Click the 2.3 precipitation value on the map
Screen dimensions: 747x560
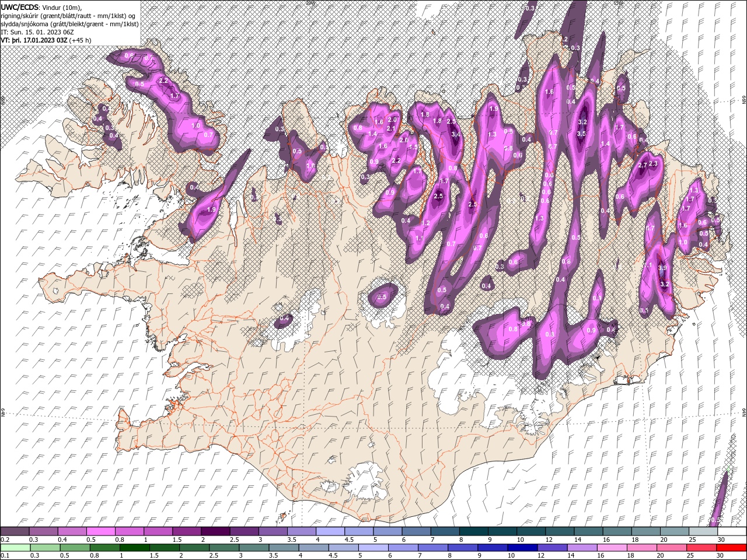pyautogui.click(x=653, y=164)
